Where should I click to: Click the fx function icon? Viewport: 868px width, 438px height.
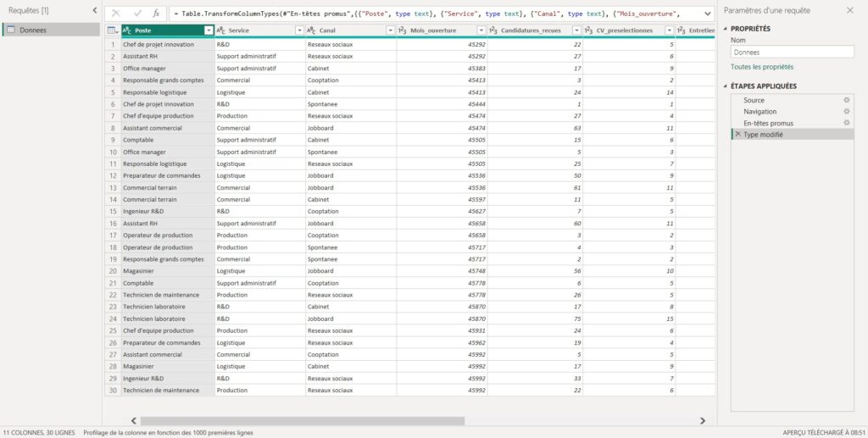pos(156,14)
